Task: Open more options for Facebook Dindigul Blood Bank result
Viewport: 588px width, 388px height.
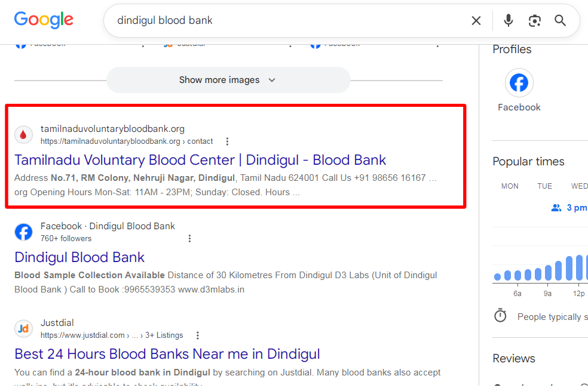Action: click(189, 239)
